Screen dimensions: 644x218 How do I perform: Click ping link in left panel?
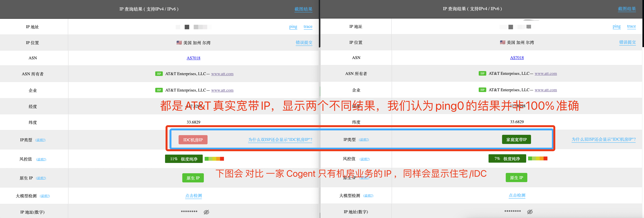click(293, 27)
